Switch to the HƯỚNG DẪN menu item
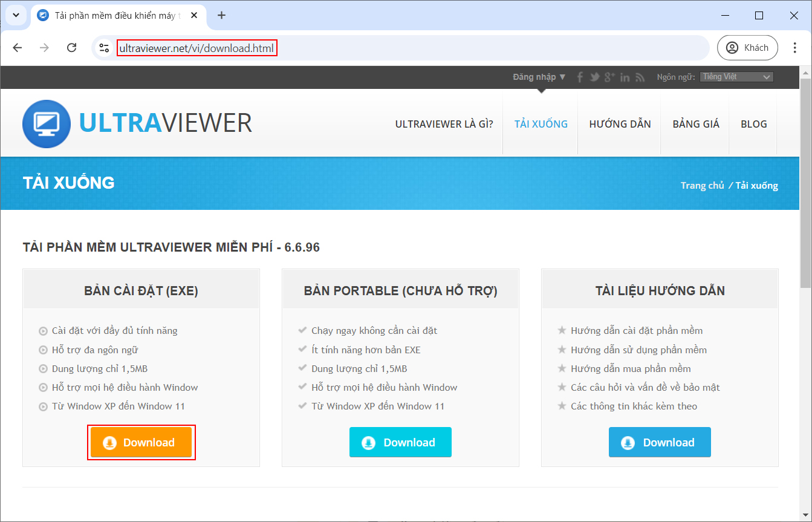This screenshot has height=522, width=812. [620, 123]
